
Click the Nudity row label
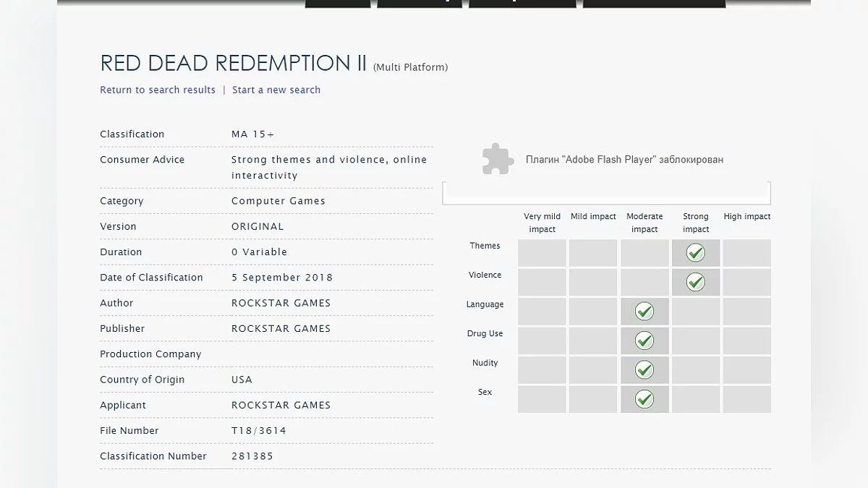tap(485, 363)
